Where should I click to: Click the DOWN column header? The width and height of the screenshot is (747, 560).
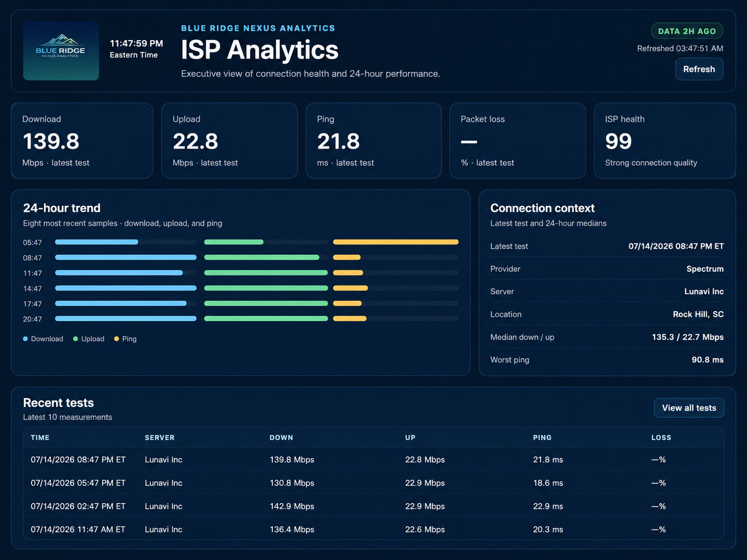click(281, 438)
